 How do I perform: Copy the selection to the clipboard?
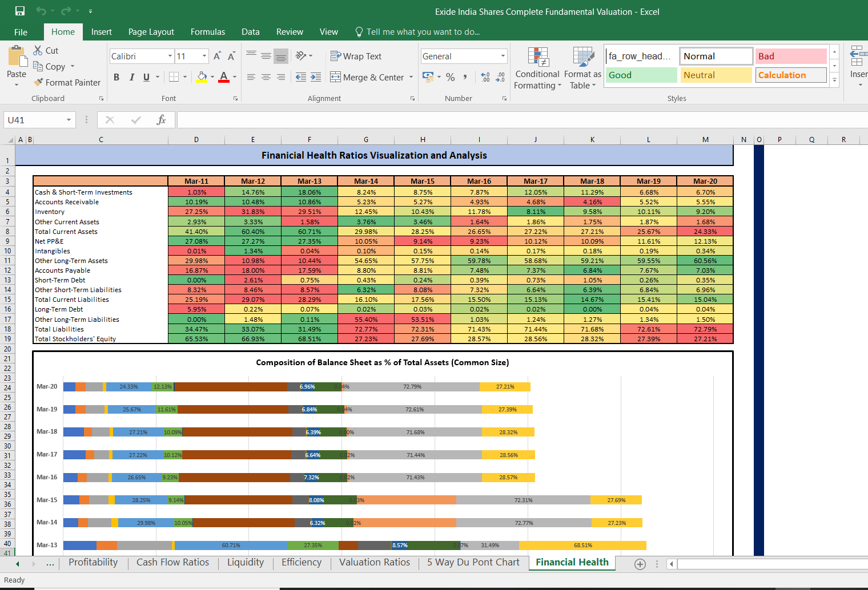(x=50, y=67)
